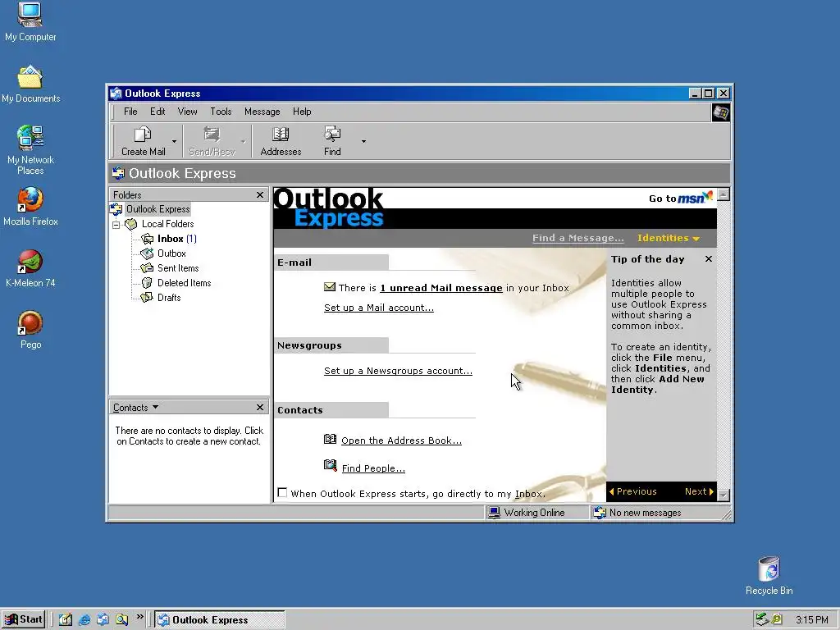Click the unread mail envelope icon
840x630 pixels.
[330, 287]
